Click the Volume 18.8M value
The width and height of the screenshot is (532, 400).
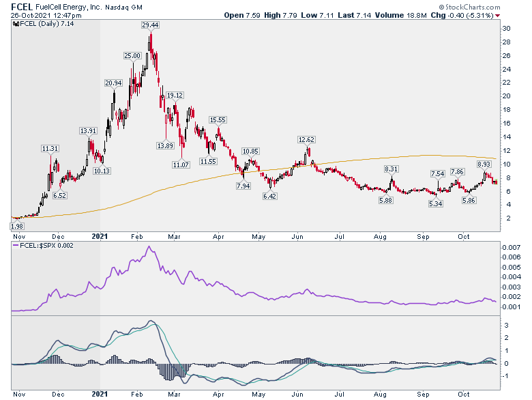tap(400, 15)
